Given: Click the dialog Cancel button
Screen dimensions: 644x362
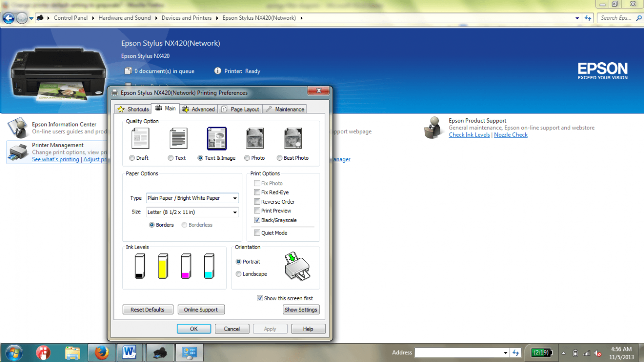Looking at the screenshot, I should click(x=232, y=329).
